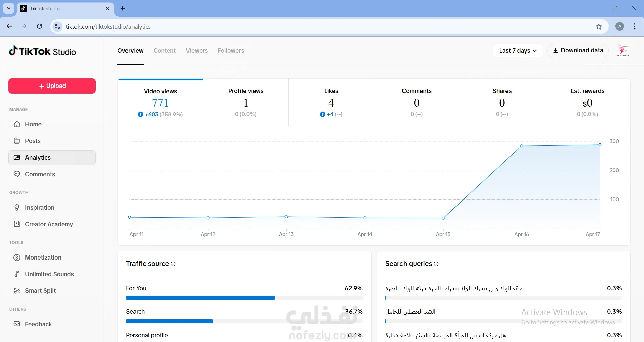Viewport: 644px width, 342px height.
Task: Open the Unlimited Sounds music note icon
Action: pos(17,274)
